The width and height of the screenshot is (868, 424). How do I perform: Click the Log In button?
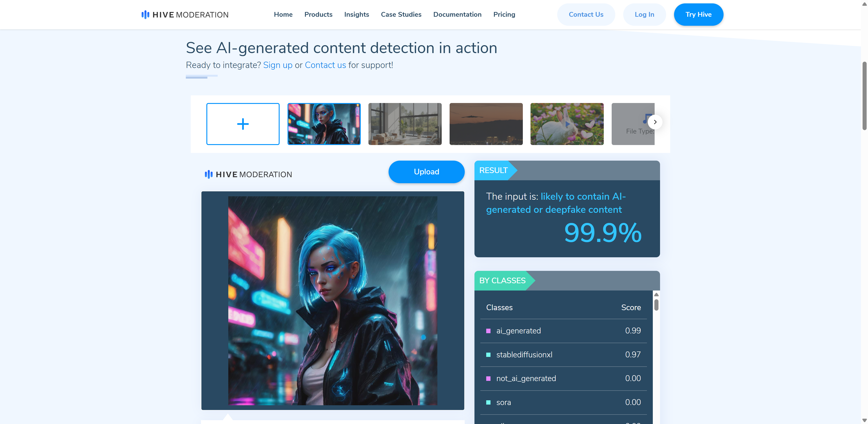point(644,14)
